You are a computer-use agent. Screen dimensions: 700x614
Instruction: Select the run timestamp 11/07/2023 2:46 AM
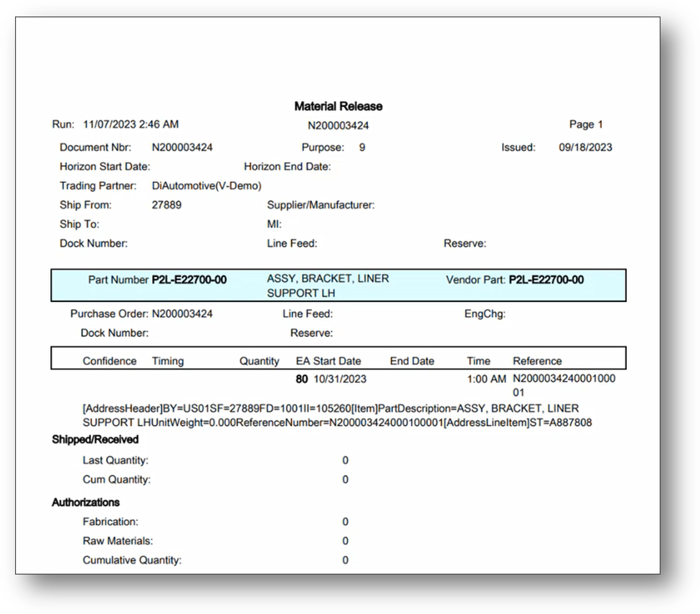(131, 125)
